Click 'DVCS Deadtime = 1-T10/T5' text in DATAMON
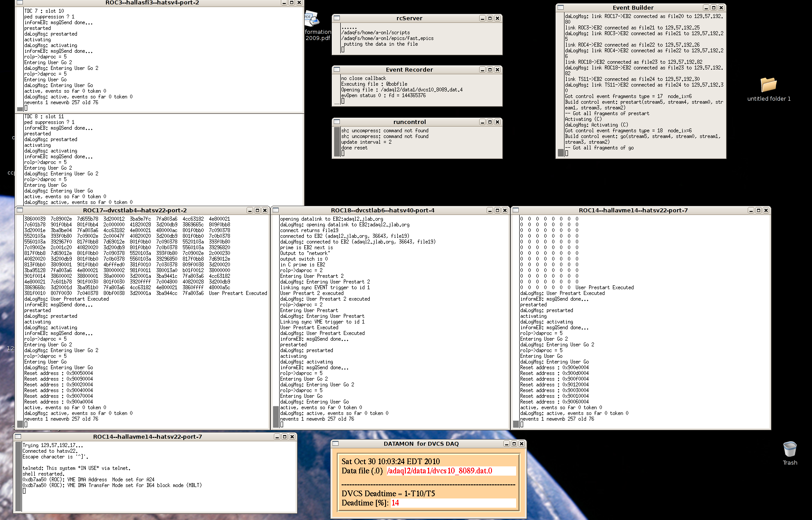 click(388, 494)
